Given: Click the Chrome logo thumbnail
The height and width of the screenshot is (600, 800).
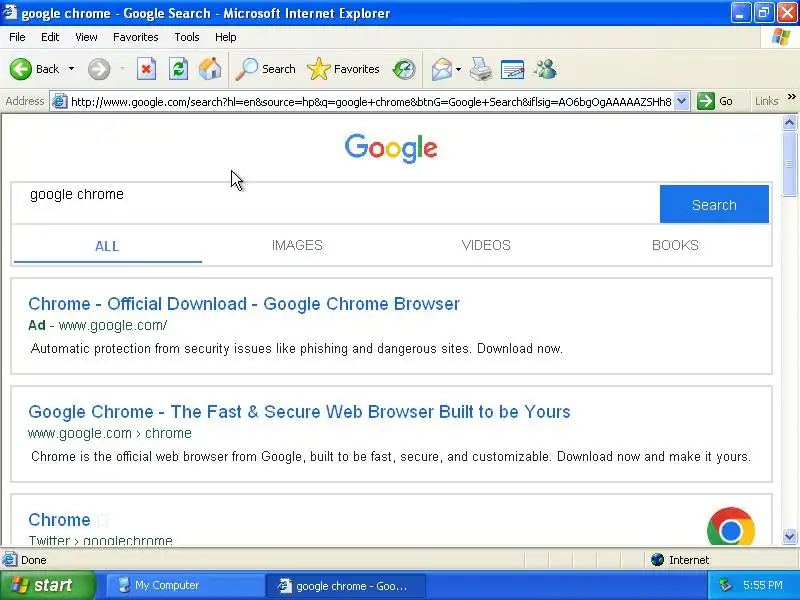Looking at the screenshot, I should (x=731, y=527).
